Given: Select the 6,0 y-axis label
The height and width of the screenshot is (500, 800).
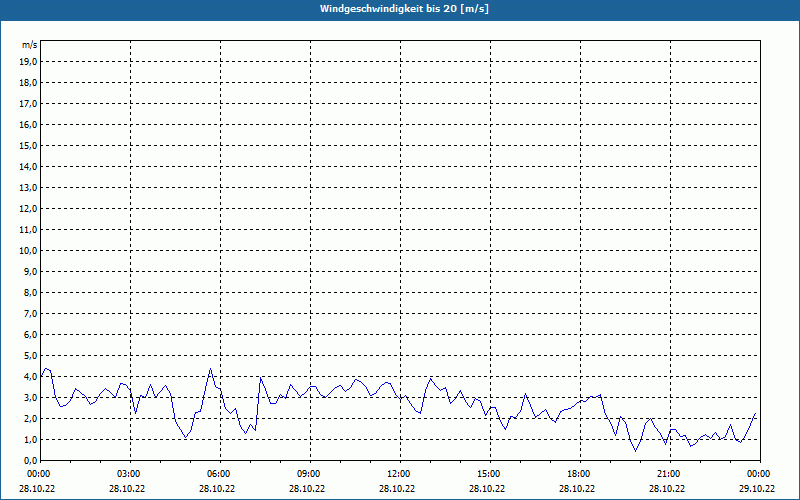Looking at the screenshot, I should (31, 334).
